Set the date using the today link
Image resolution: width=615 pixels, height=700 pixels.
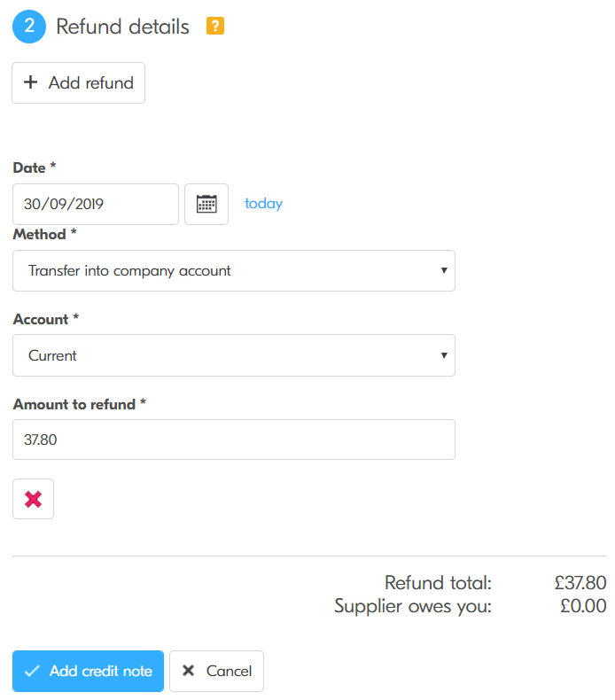pos(263,204)
